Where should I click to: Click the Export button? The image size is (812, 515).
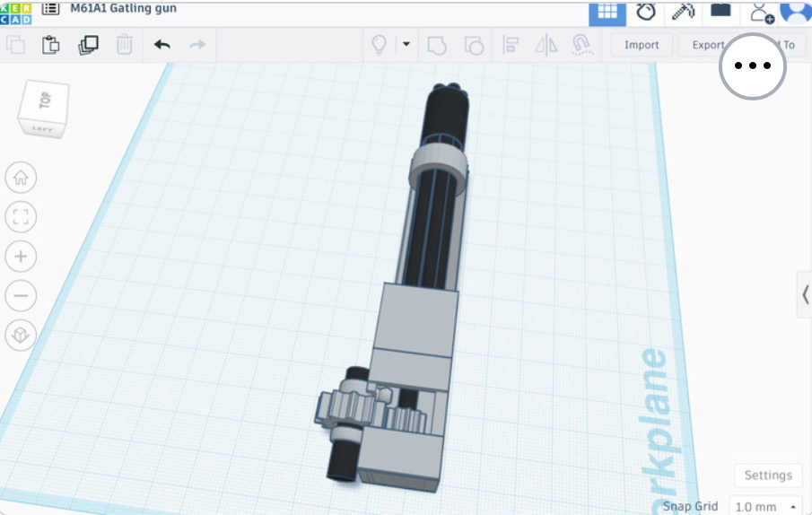(708, 45)
